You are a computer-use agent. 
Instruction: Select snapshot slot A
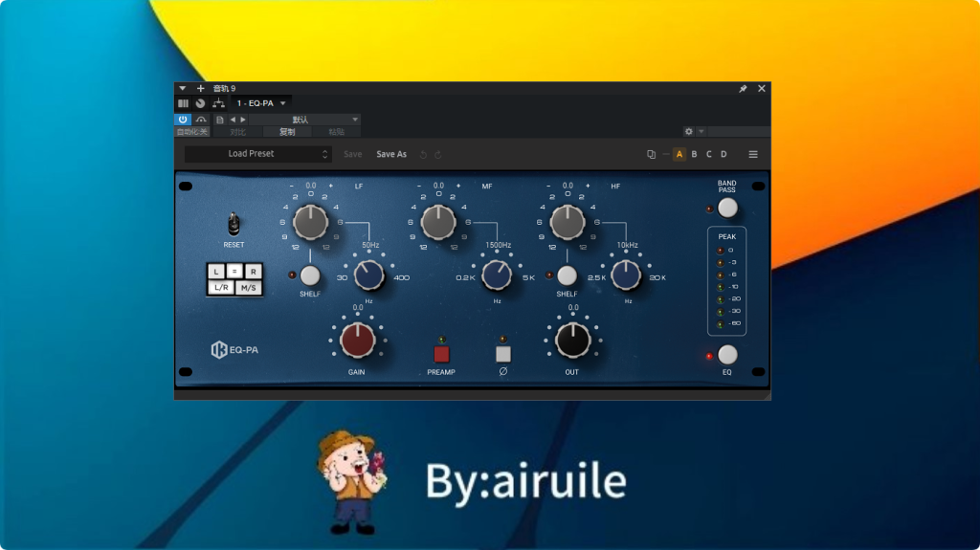tap(679, 154)
